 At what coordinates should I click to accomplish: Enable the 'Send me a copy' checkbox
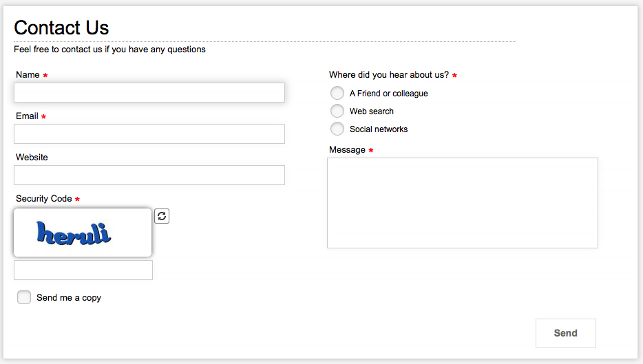click(24, 297)
